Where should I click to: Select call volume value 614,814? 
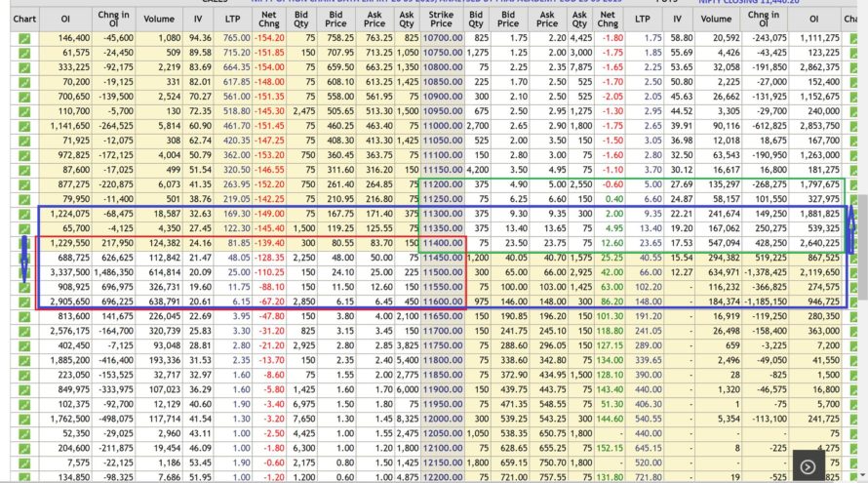[x=165, y=272]
